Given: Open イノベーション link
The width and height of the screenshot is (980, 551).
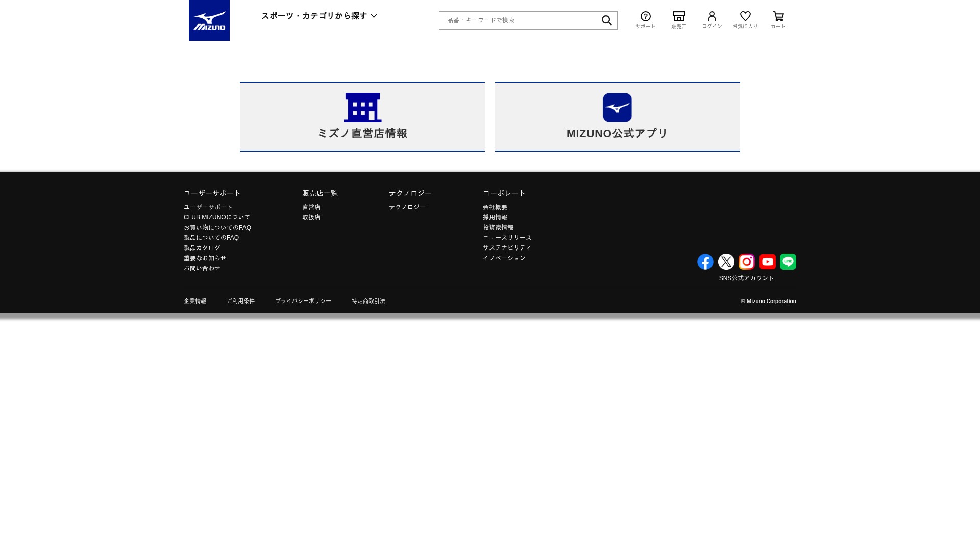Looking at the screenshot, I should pyautogui.click(x=504, y=258).
